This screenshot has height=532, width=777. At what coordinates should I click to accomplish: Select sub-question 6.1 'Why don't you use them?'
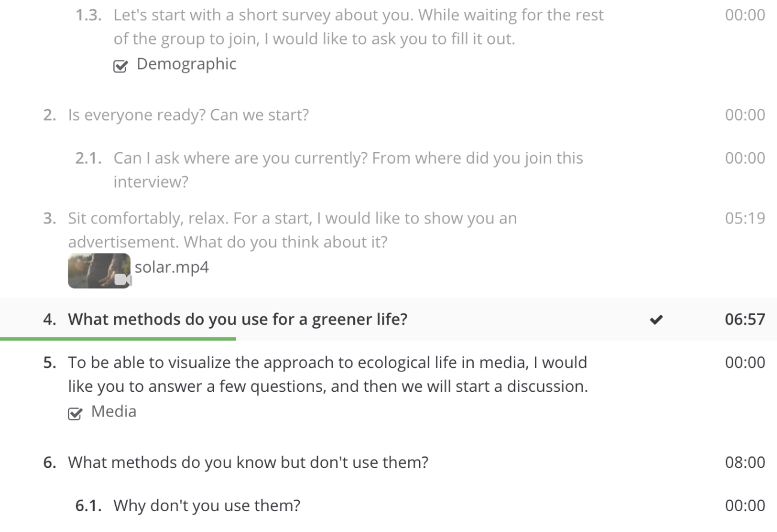pyautogui.click(x=389, y=506)
